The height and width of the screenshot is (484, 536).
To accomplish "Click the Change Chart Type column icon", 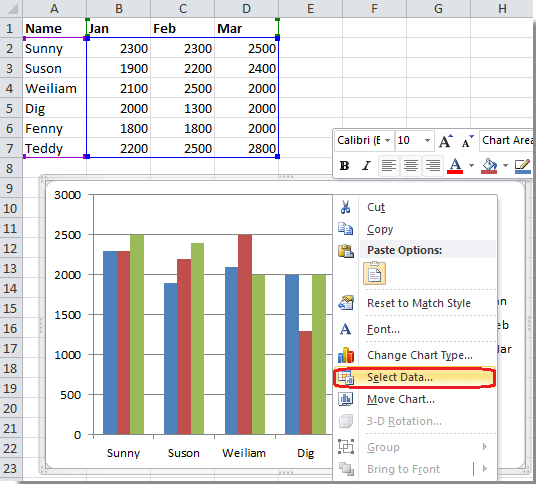I will [346, 355].
